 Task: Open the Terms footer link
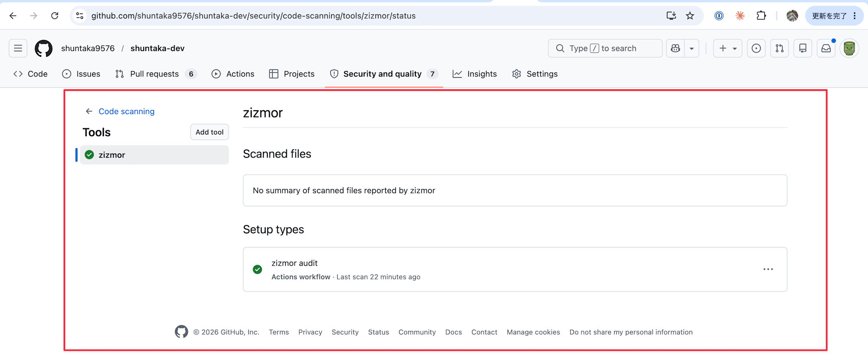pyautogui.click(x=279, y=332)
